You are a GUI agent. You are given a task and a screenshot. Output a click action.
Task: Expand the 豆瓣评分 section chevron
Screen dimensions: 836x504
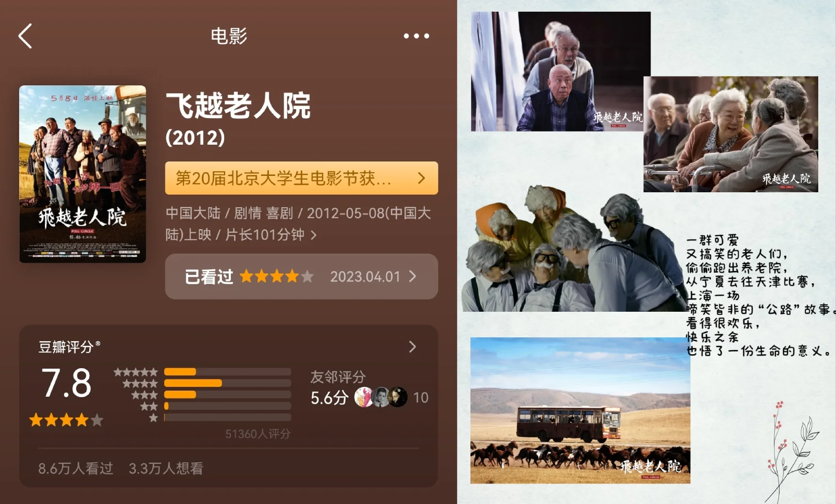pos(412,347)
